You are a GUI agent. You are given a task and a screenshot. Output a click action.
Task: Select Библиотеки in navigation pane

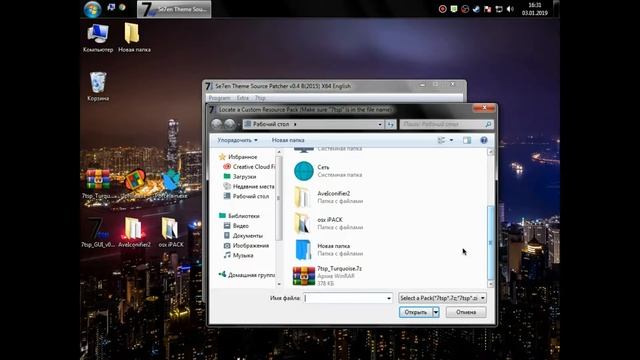[x=239, y=216]
